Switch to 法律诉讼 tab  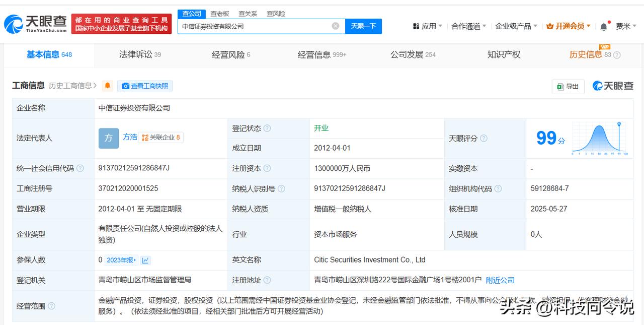[140, 54]
